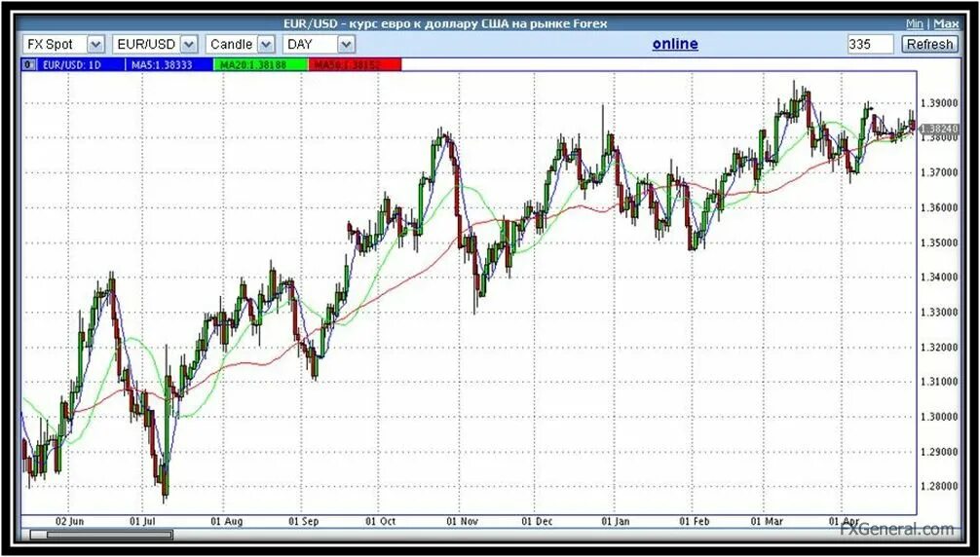
Task: Click the Min link at top right
Action: (x=915, y=23)
